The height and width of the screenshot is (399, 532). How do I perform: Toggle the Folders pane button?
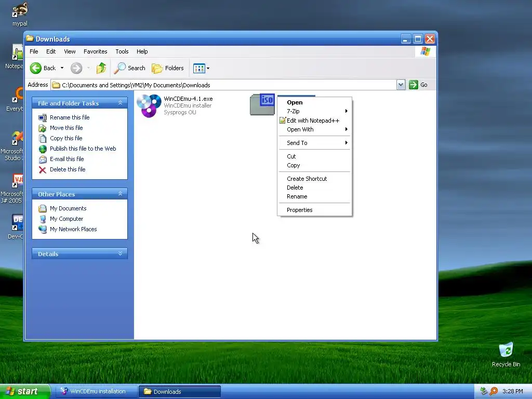168,68
